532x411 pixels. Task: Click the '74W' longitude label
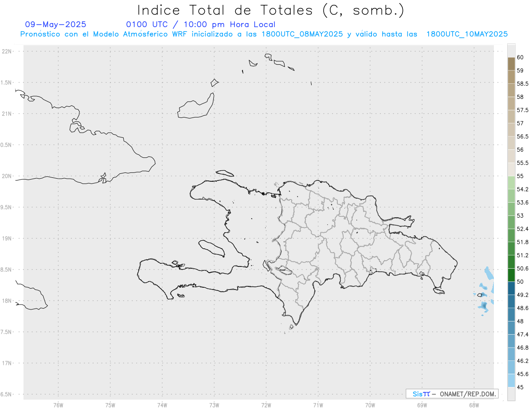tap(162, 405)
